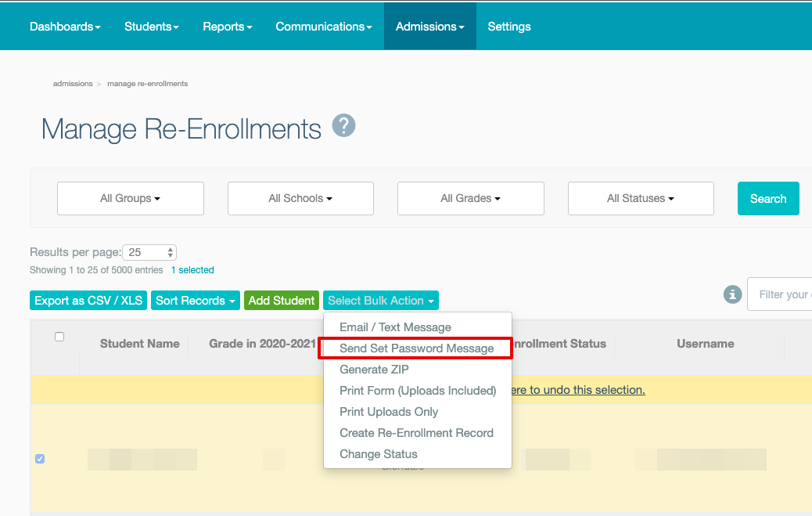Screen dimensions: 812x516
Task: Open the Students menu
Action: pos(151,27)
